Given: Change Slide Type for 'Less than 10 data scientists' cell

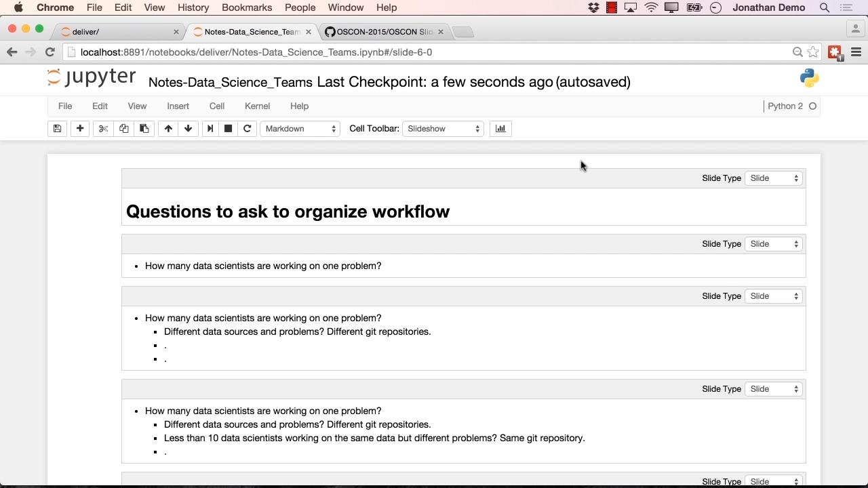Looking at the screenshot, I should point(774,389).
